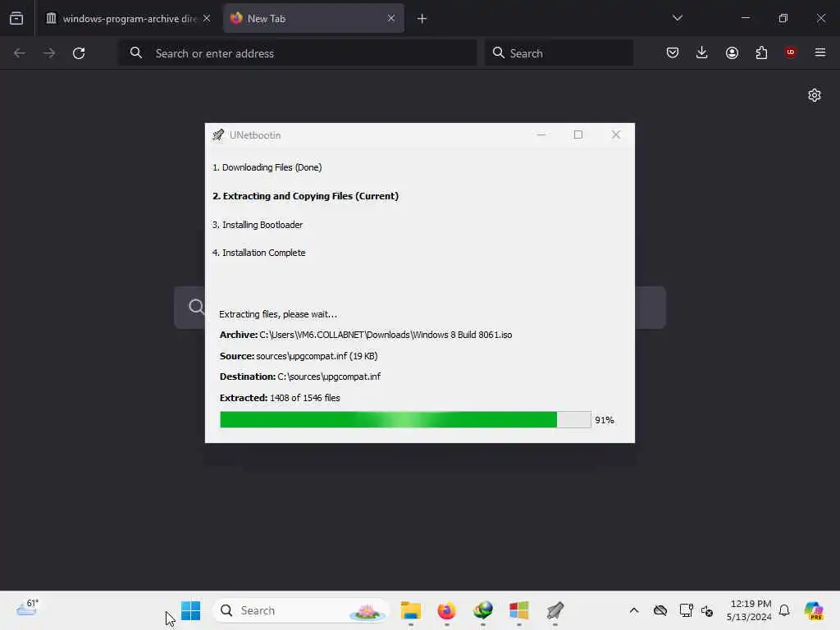Open the Firefox account icon
The height and width of the screenshot is (630, 840).
pyautogui.click(x=732, y=52)
